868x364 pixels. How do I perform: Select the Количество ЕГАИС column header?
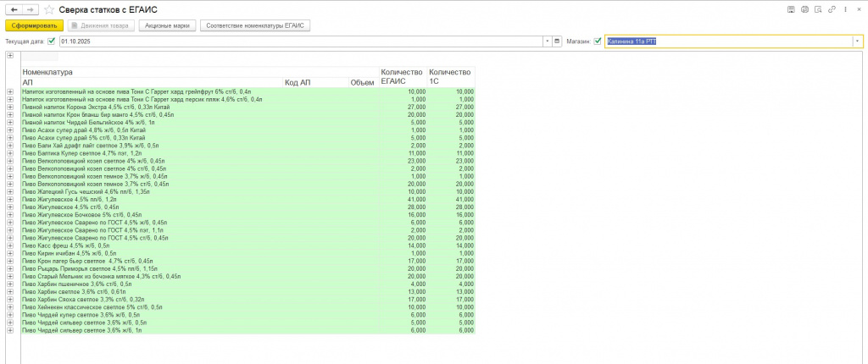(x=403, y=77)
